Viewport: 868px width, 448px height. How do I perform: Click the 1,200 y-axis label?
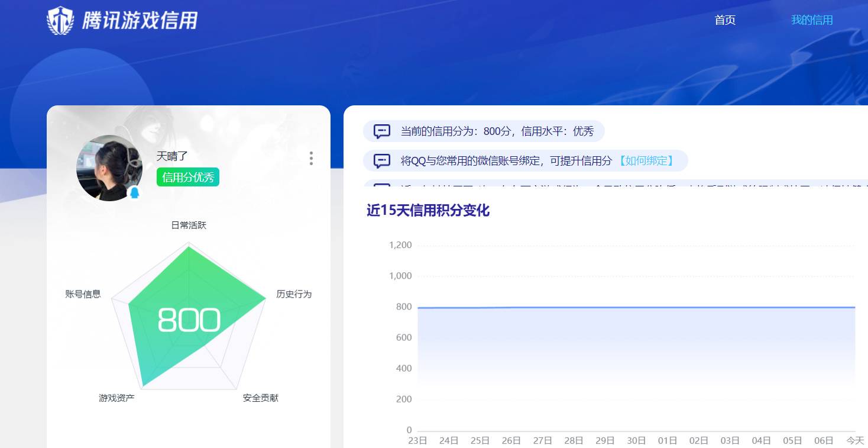tap(400, 245)
